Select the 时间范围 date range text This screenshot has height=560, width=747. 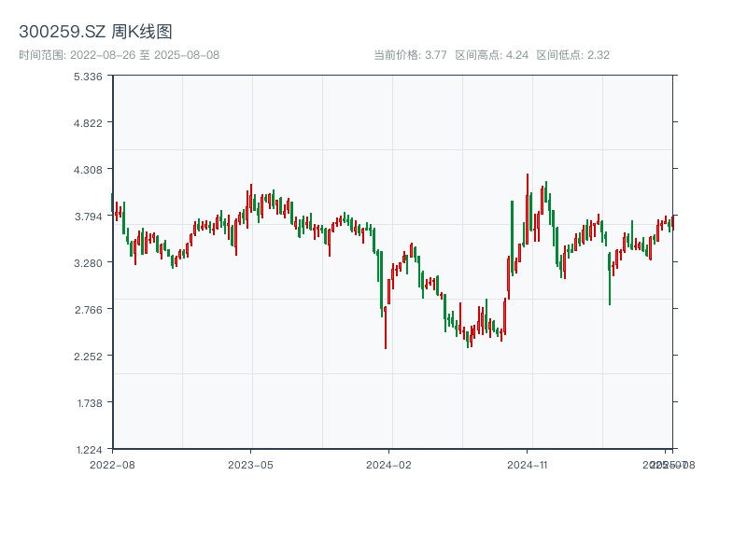[119, 55]
